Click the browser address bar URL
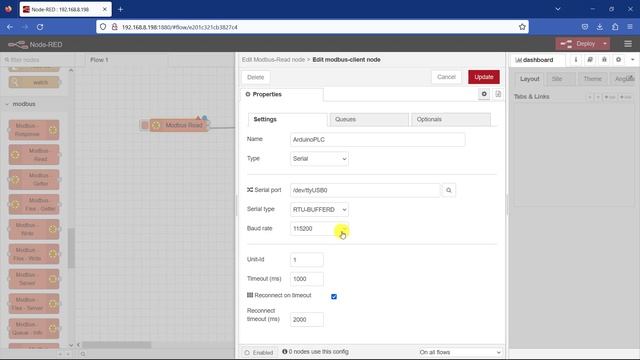This screenshot has height=360, width=640. tap(180, 27)
